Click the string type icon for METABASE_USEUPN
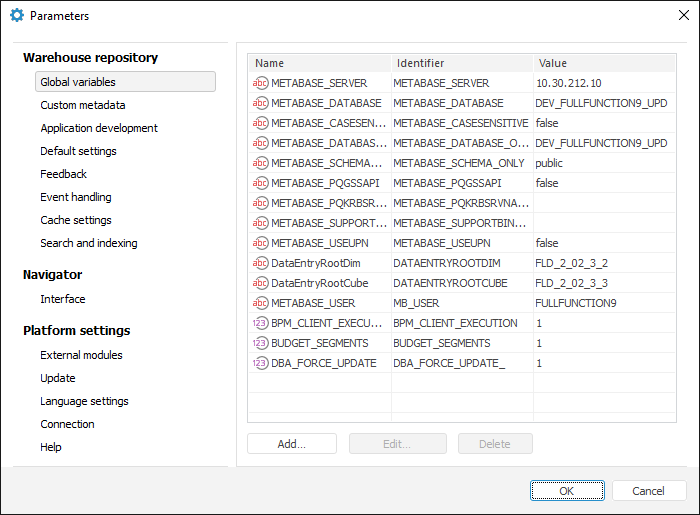 tap(260, 243)
